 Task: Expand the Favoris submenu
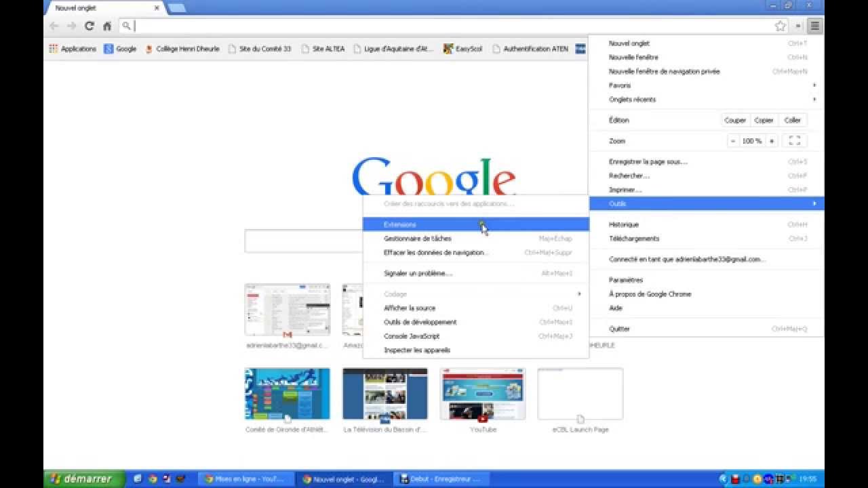tap(706, 85)
